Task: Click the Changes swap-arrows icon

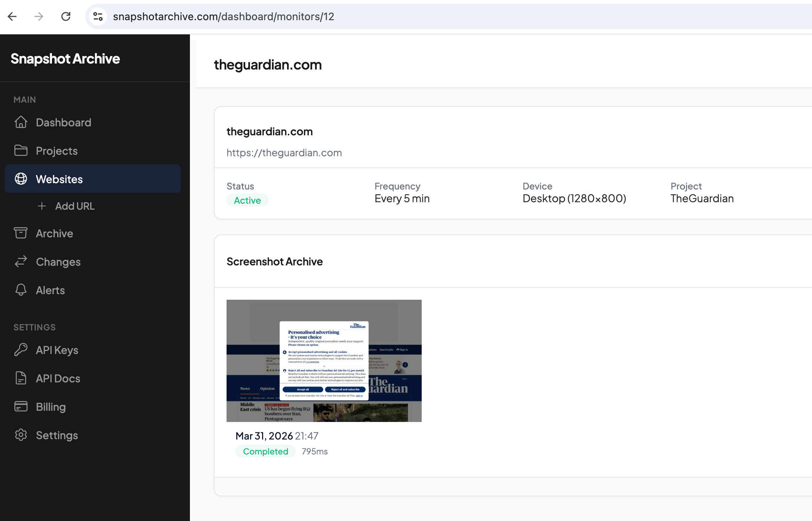Action: click(21, 262)
